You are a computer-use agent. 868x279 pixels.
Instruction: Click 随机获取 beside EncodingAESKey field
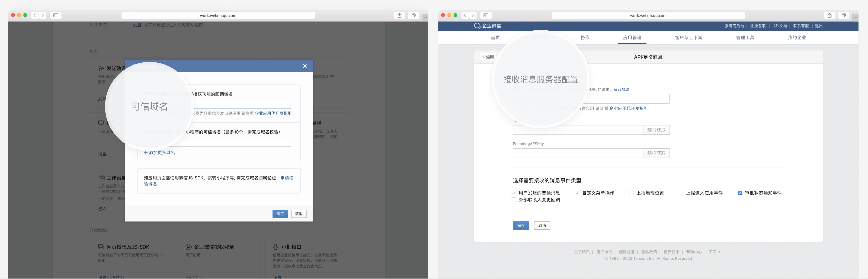click(656, 153)
